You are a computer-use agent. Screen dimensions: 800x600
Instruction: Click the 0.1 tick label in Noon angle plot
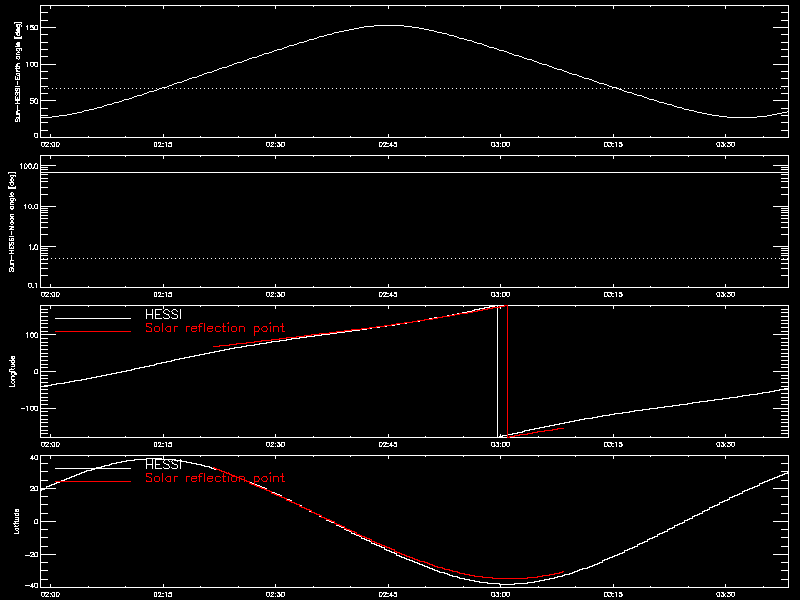[x=33, y=285]
